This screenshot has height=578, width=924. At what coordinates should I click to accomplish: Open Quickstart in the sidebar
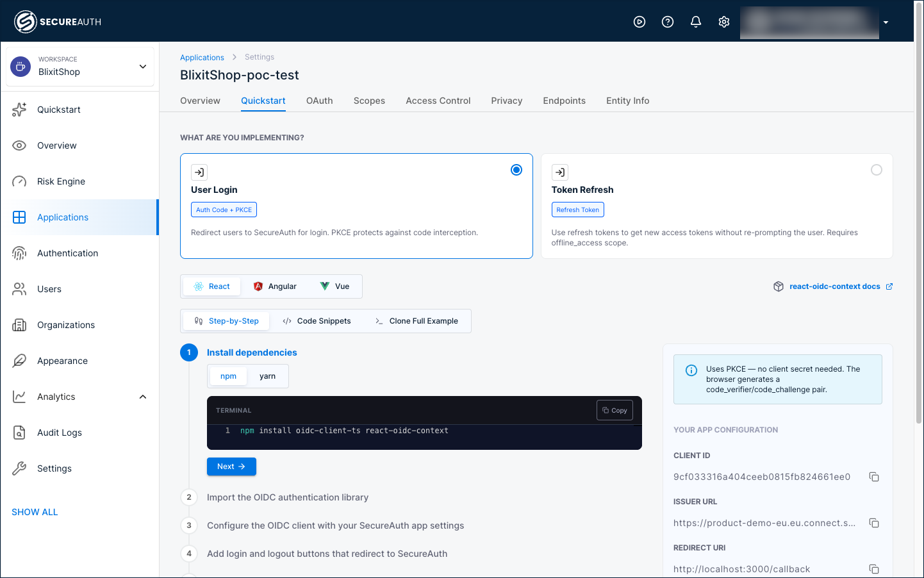pos(79,110)
